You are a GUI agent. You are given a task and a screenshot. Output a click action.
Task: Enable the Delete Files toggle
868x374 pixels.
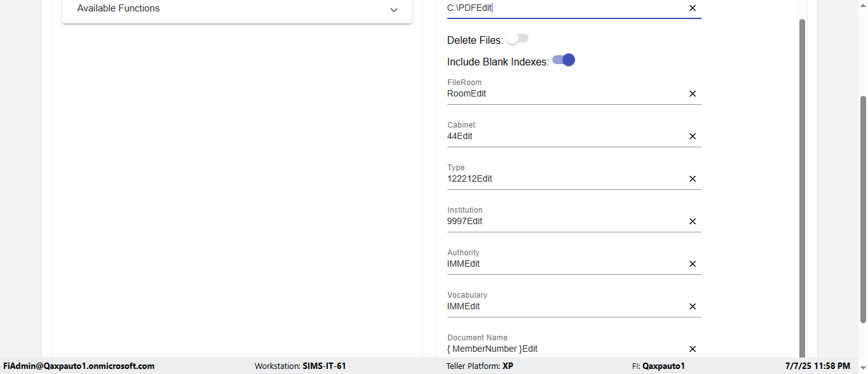(x=517, y=39)
